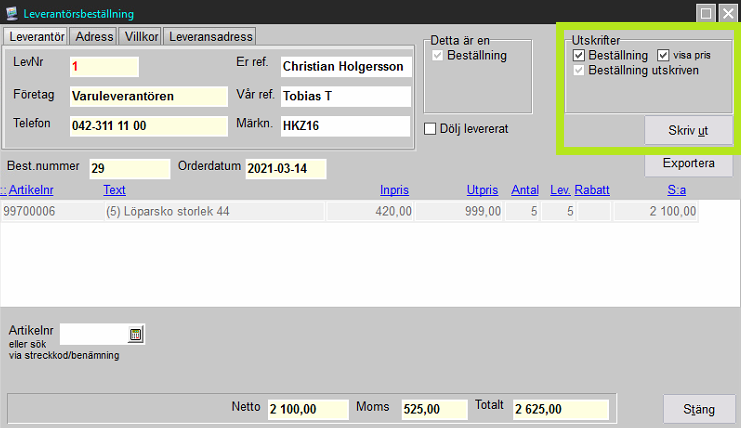Click the Artikelnr search input field
The height and width of the screenshot is (428, 741).
click(x=94, y=334)
